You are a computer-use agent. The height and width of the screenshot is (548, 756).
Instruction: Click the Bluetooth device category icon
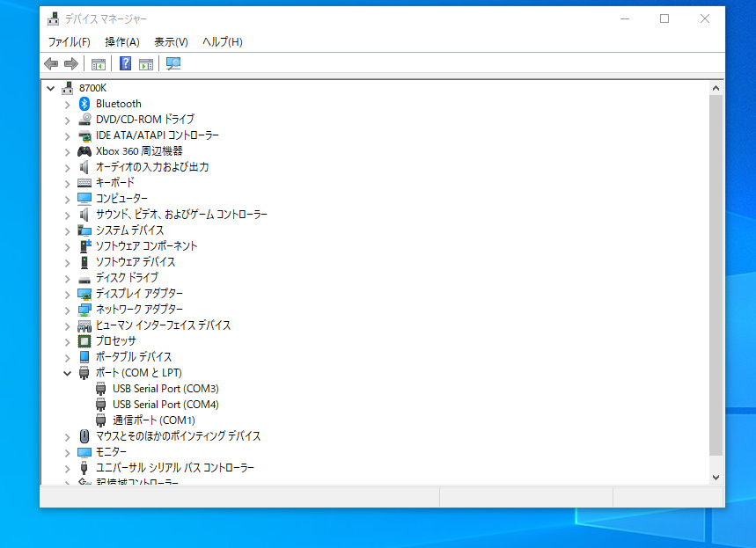tap(84, 104)
